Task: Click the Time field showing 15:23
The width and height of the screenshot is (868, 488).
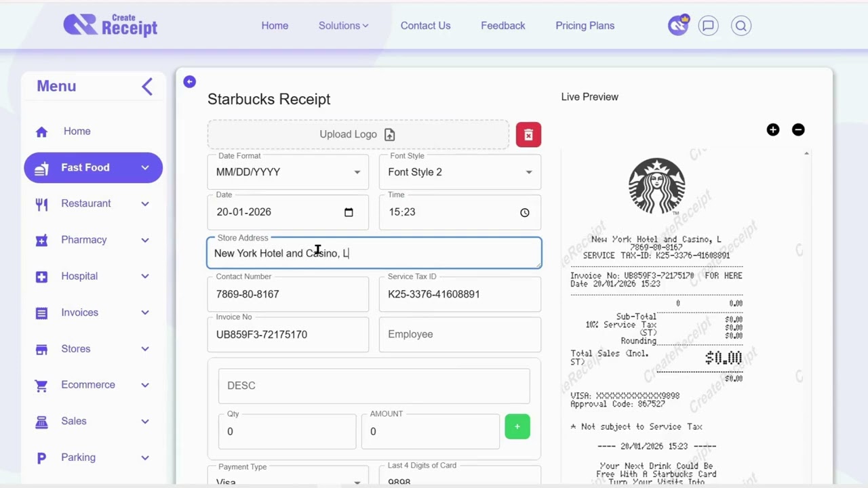Action: tap(460, 212)
